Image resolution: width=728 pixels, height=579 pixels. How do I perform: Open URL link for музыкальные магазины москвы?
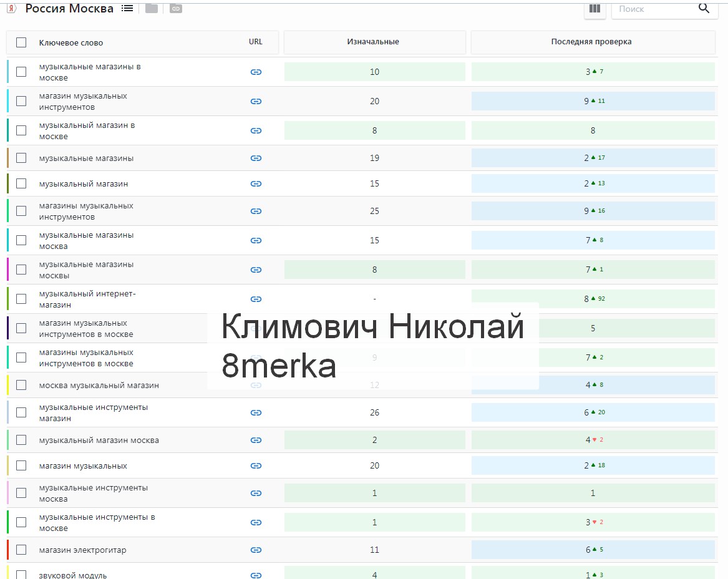coord(256,270)
